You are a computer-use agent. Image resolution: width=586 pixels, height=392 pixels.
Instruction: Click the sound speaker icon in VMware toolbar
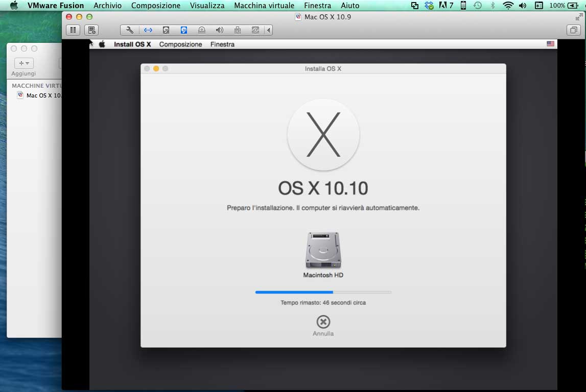(x=220, y=30)
